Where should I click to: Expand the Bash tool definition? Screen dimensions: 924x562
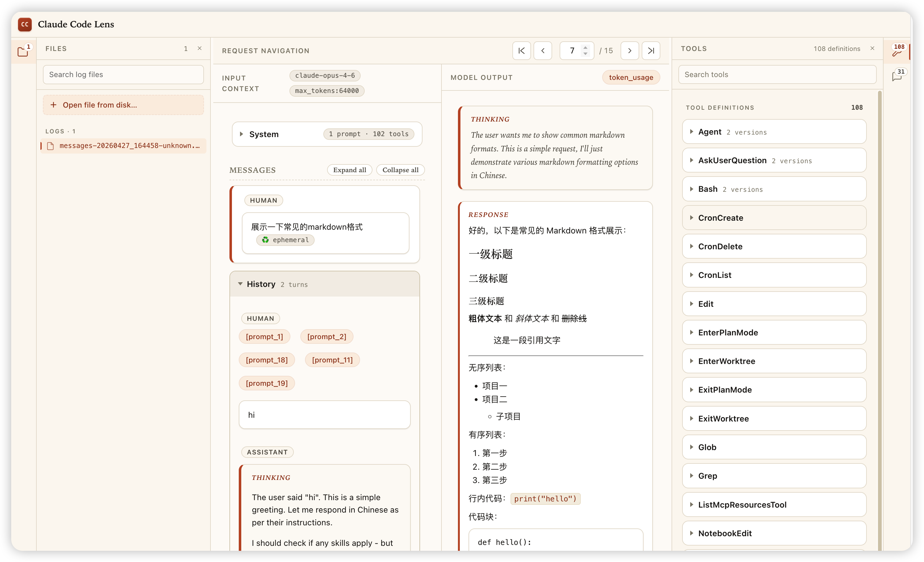tap(774, 189)
